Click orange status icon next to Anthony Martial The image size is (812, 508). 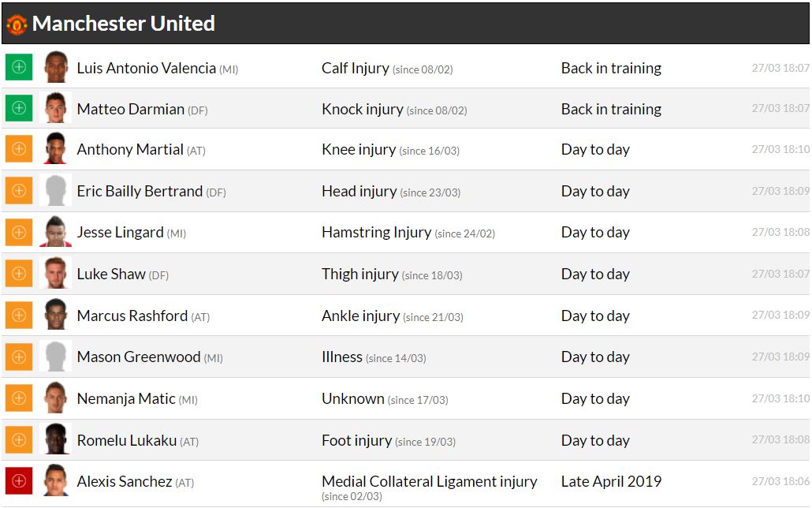coord(19,149)
